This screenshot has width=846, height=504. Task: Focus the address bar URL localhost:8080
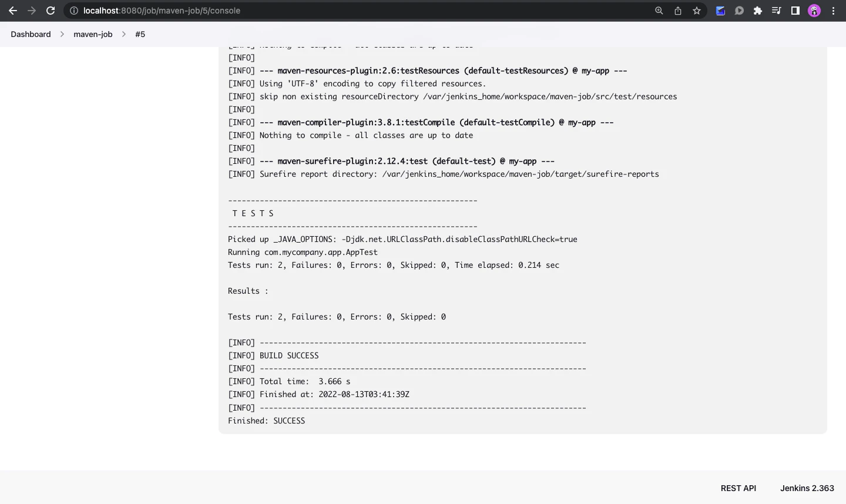tap(162, 11)
